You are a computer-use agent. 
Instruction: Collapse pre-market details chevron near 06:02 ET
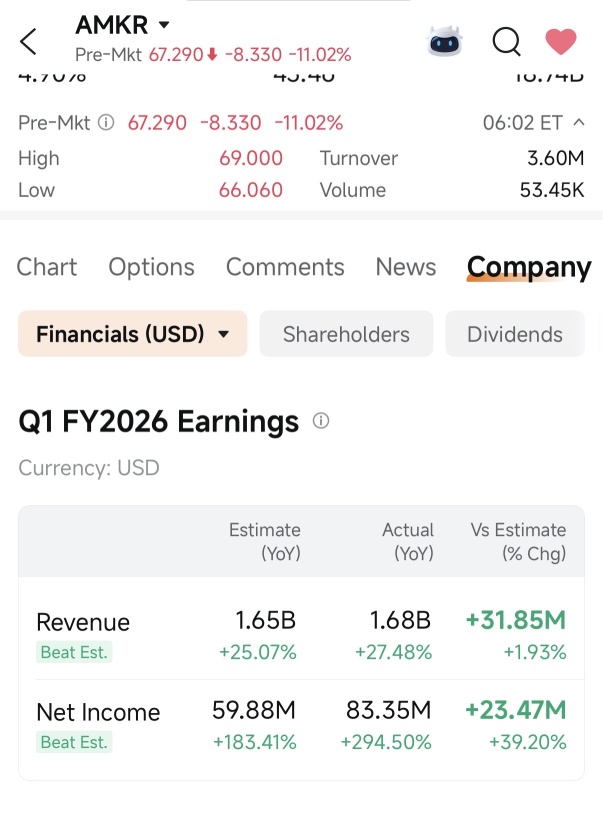point(579,123)
